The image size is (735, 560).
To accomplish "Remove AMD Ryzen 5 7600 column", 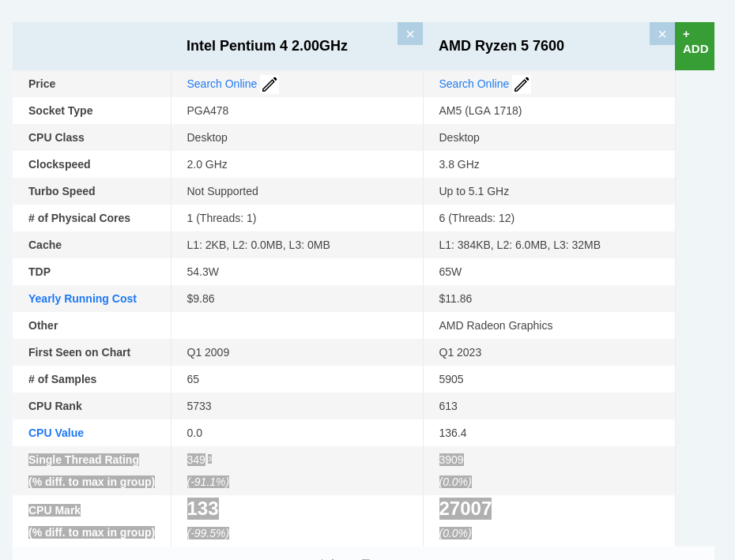I will (661, 34).
